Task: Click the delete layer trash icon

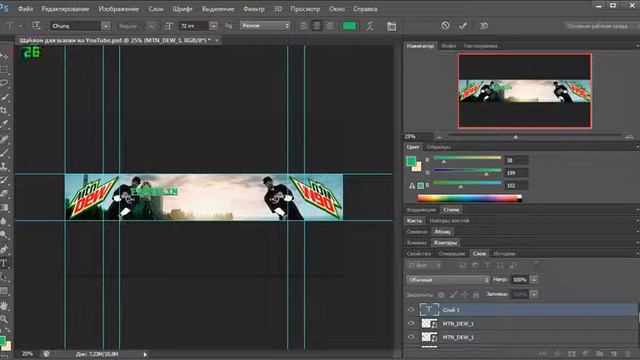Action: tap(628, 353)
